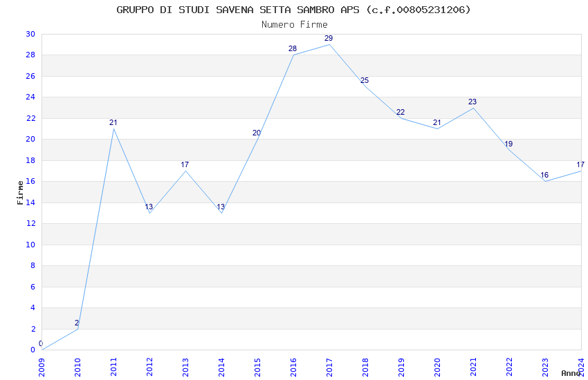This screenshot has width=588, height=380.
Task: Click the data label 25 above 2018
Action: point(365,80)
